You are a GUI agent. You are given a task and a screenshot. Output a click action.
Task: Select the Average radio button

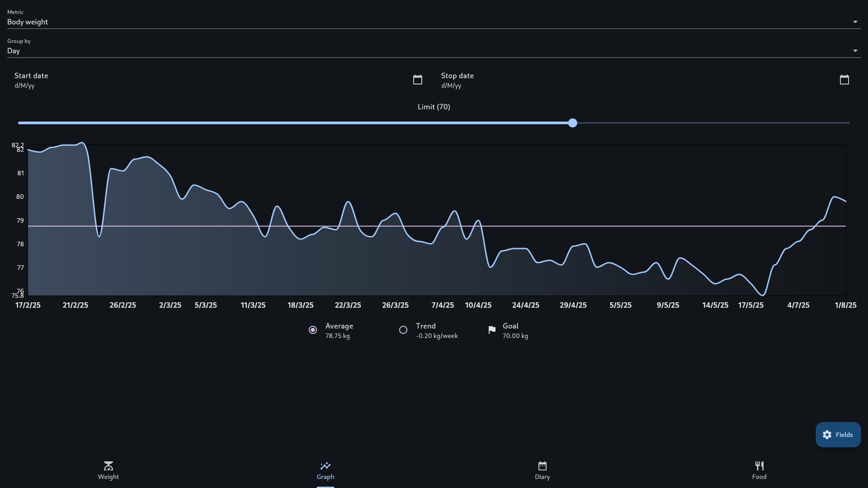pos(313,330)
